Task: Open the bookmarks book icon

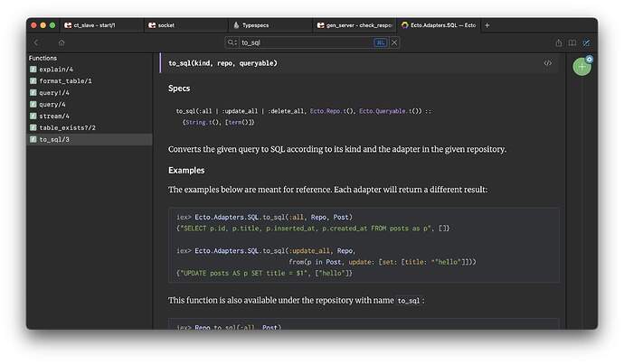Action: pyautogui.click(x=572, y=42)
